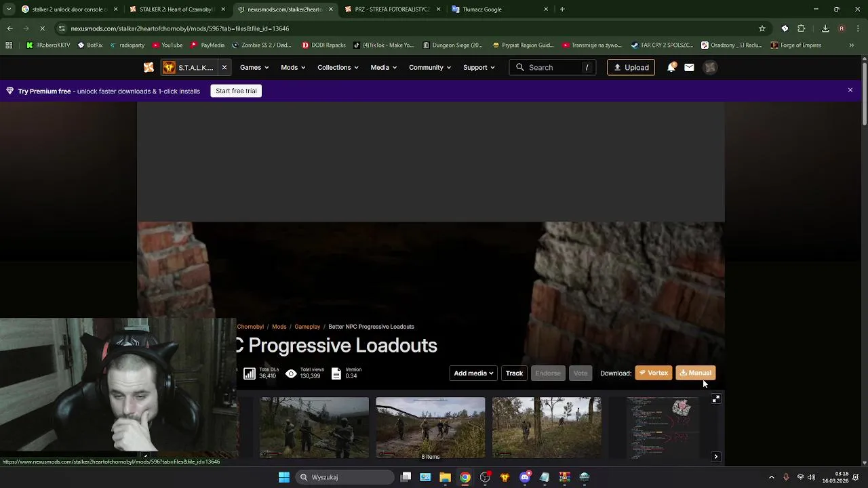Remove the S.T.A.L.K.E.R. game filter with X
Viewport: 868px width, 488px height.
pyautogui.click(x=224, y=67)
